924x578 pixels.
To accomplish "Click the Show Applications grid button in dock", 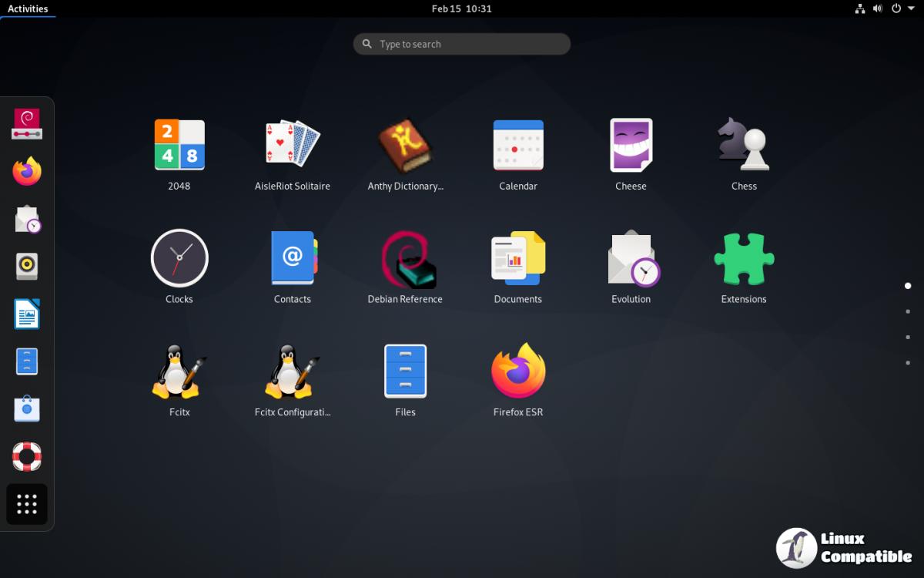I will [27, 505].
